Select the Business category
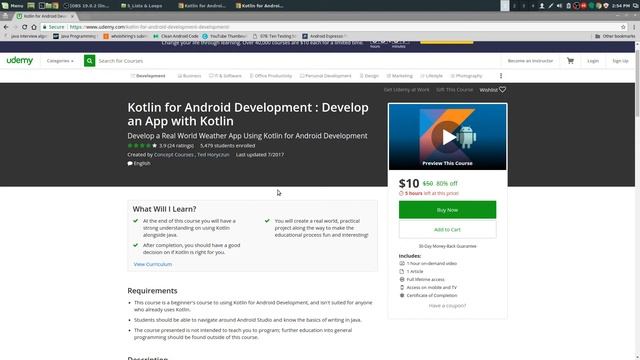The height and width of the screenshot is (360, 640). (x=189, y=76)
